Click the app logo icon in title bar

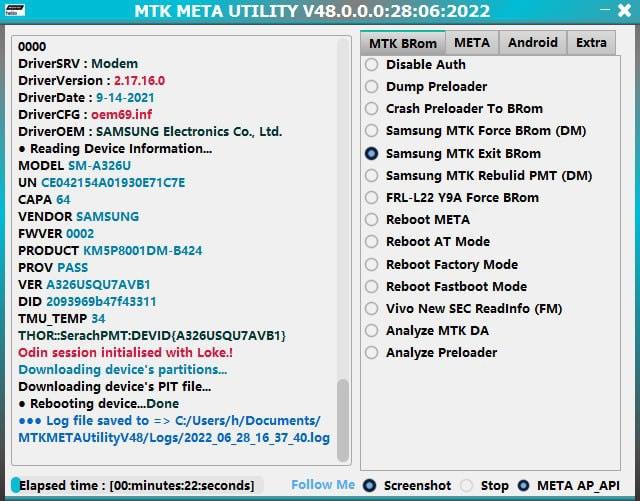pos(15,10)
